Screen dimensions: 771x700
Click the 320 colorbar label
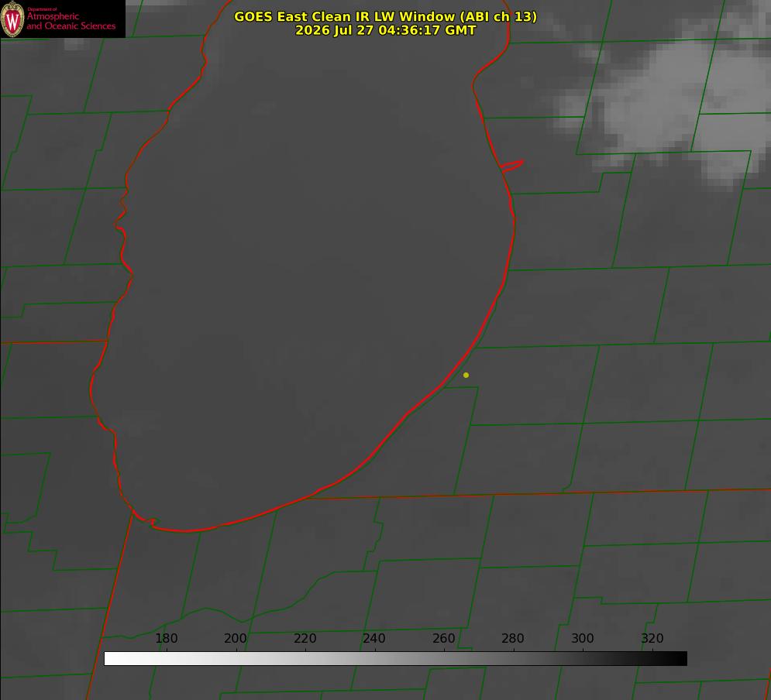coord(652,638)
